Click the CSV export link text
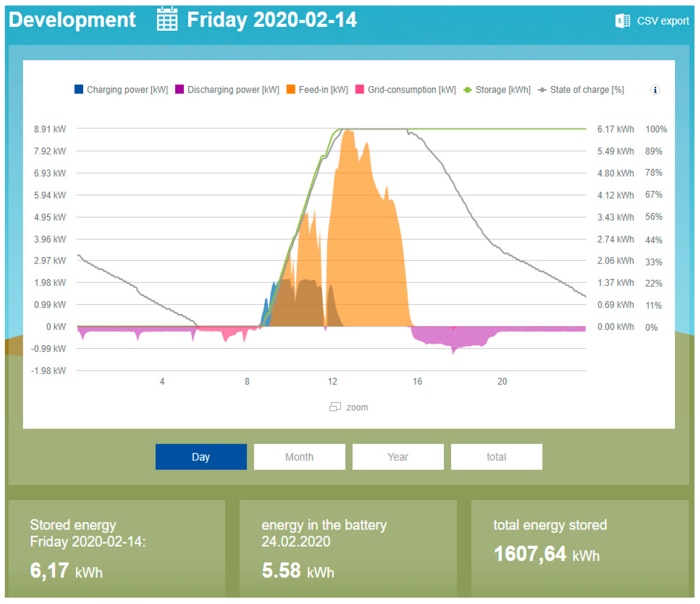The height and width of the screenshot is (604, 700). click(x=663, y=21)
